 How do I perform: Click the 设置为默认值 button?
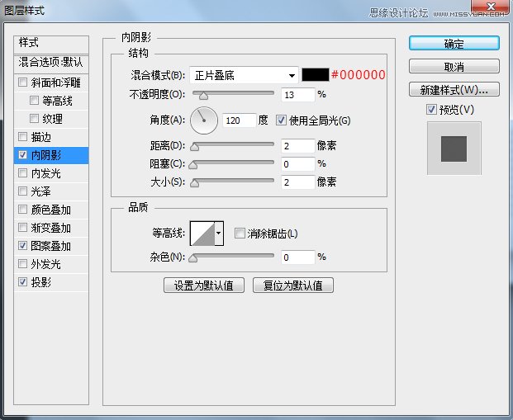[x=204, y=286]
